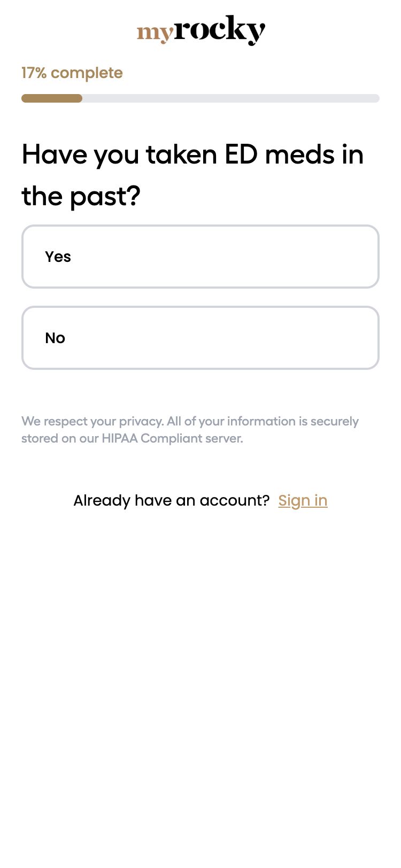Click the black "rocky" wordmark
The height and width of the screenshot is (868, 401).
tap(219, 29)
